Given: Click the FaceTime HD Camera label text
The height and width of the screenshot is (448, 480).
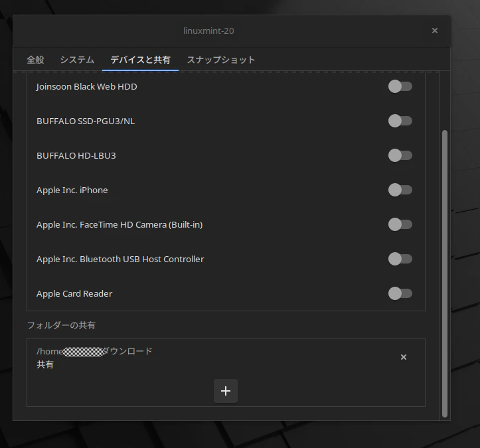Looking at the screenshot, I should [120, 225].
